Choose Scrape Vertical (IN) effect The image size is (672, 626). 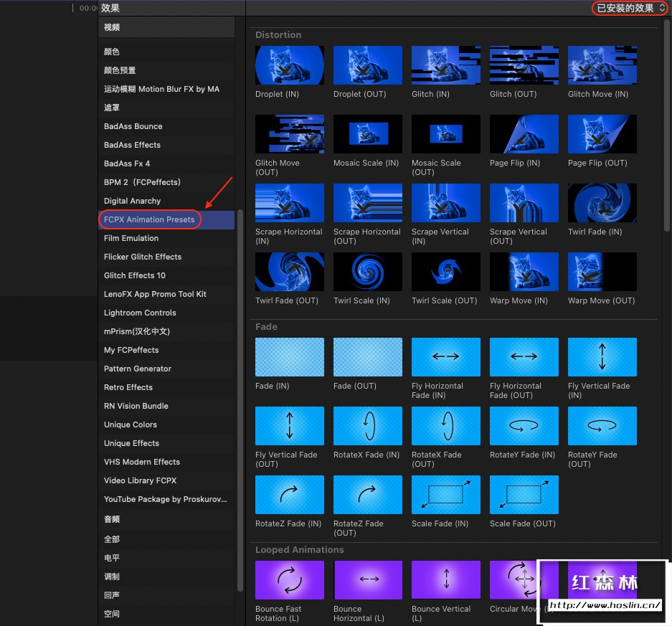click(445, 203)
